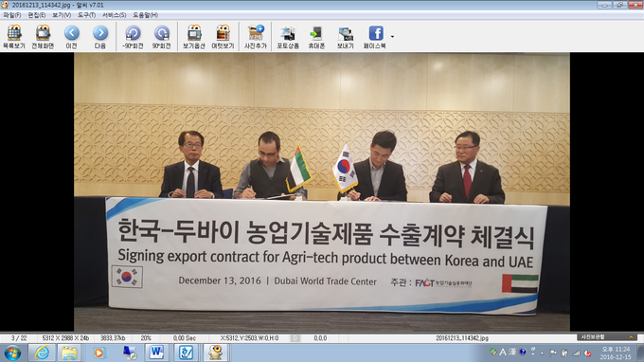Expand the toolbar overflow arrow after 페이스북
Image resolution: width=644 pixels, height=362 pixels.
point(392,37)
